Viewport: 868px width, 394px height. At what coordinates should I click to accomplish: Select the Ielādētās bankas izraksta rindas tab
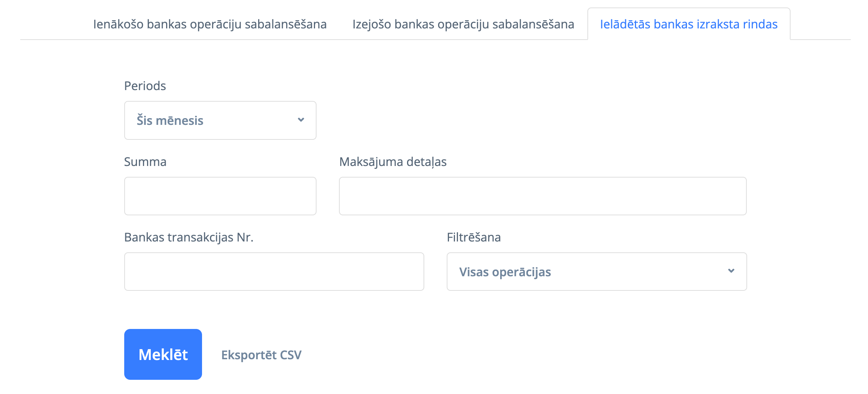point(689,24)
